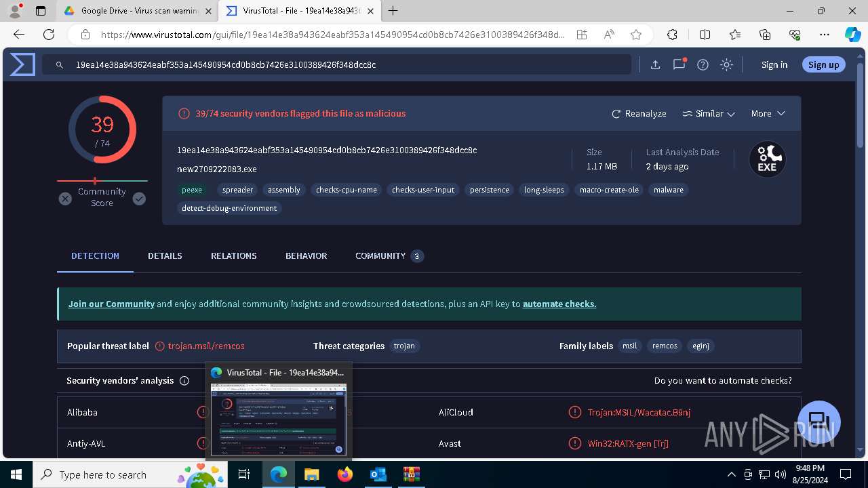868x488 pixels.
Task: Click the search magnifier icon in VirusTotal bar
Action: [x=60, y=65]
